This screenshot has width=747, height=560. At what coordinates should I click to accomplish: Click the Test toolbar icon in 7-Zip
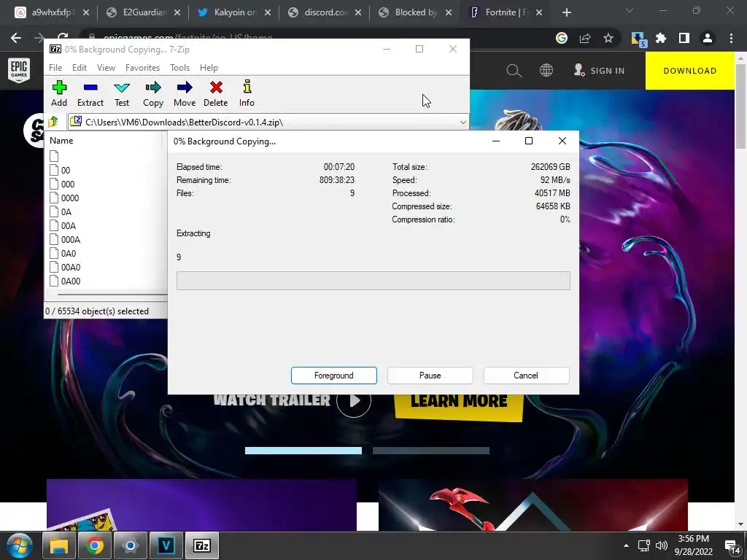pyautogui.click(x=122, y=93)
